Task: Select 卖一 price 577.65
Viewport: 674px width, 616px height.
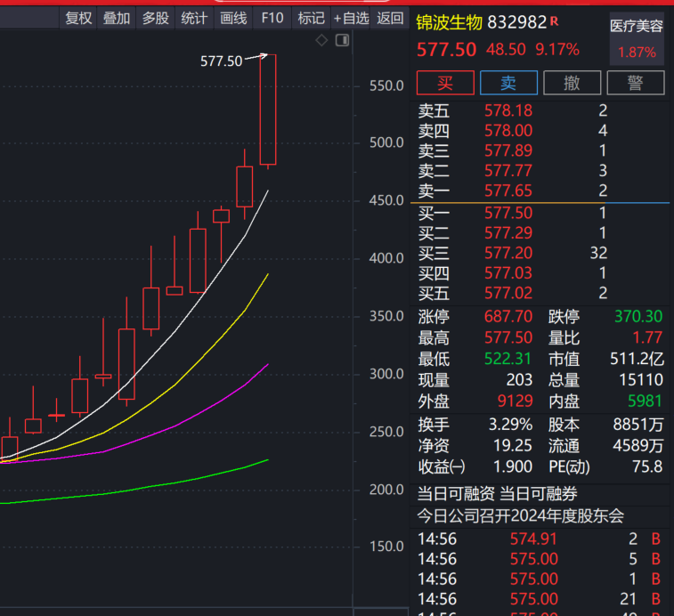Action: coord(508,190)
